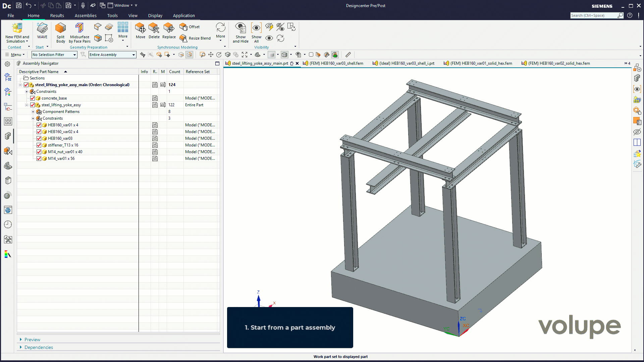Uncheck the concrete_base component checkbox
Screen dimensions: 644x362
click(33, 98)
